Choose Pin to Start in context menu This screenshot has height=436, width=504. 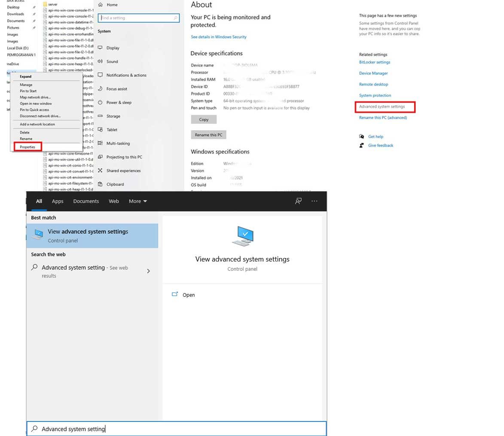coord(28,91)
